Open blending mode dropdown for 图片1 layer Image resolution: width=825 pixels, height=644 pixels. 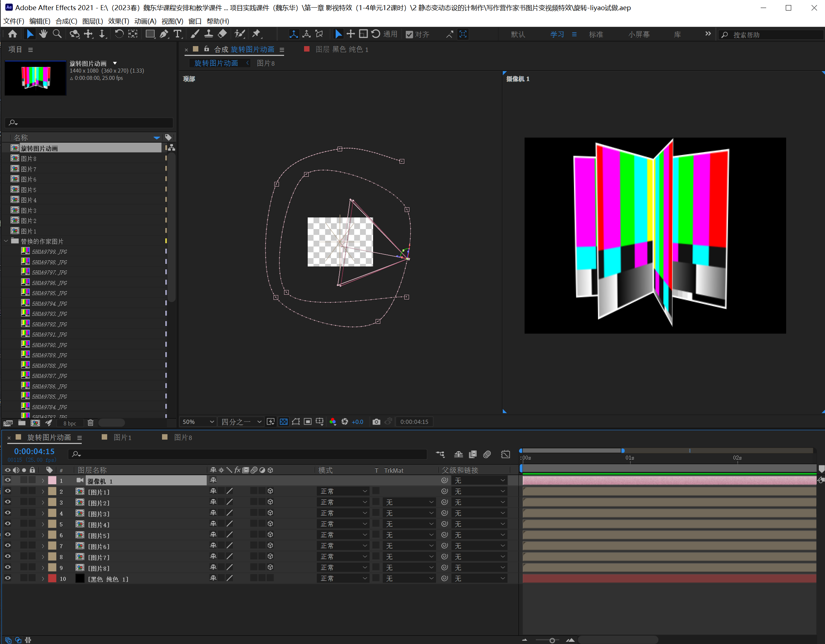pos(343,491)
